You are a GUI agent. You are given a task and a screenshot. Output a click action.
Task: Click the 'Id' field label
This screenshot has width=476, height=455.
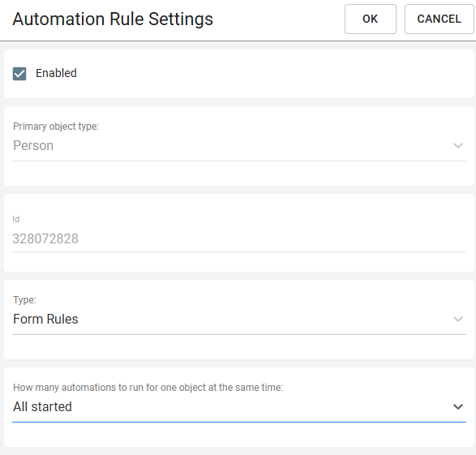(x=15, y=219)
